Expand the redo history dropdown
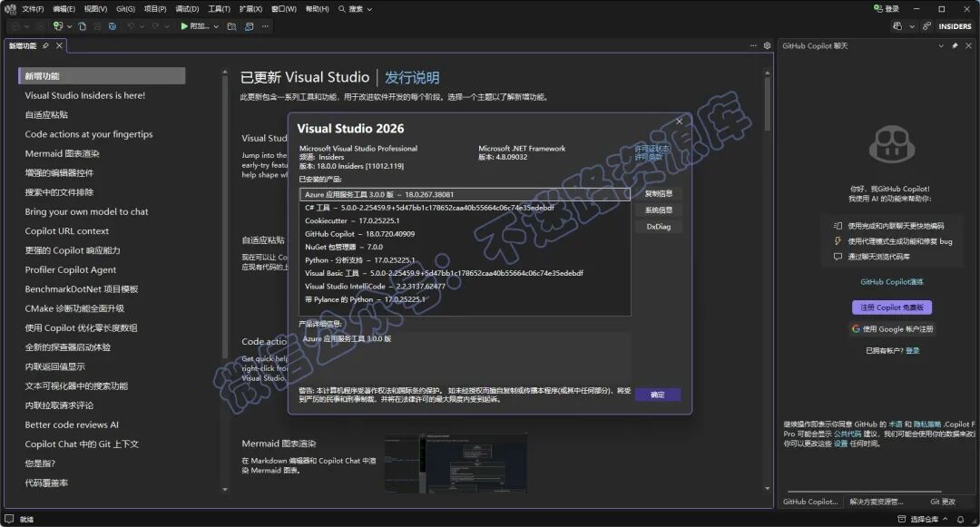Screen dimensions: 980x527 coord(167,26)
